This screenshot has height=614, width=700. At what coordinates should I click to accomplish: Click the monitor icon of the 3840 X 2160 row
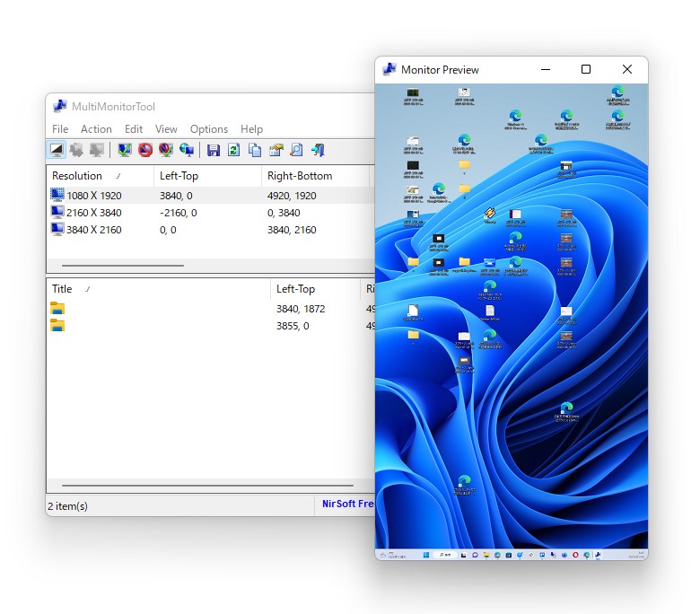pos(57,229)
